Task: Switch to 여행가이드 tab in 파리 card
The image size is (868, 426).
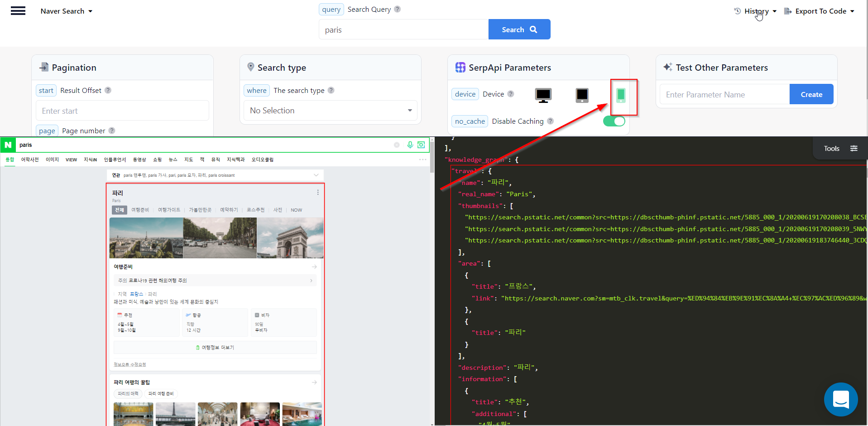Action: (x=169, y=210)
